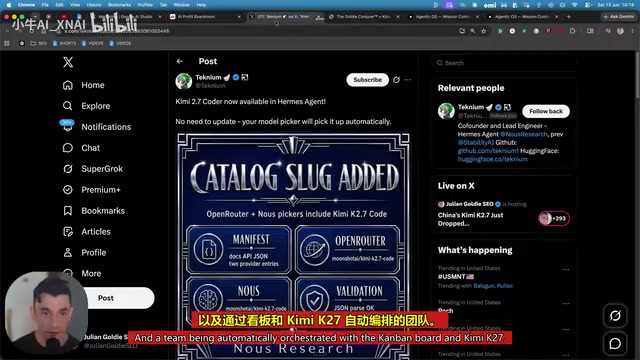640x360 pixels.
Task: Click the Grok icon next to Subscribe
Action: (396, 80)
